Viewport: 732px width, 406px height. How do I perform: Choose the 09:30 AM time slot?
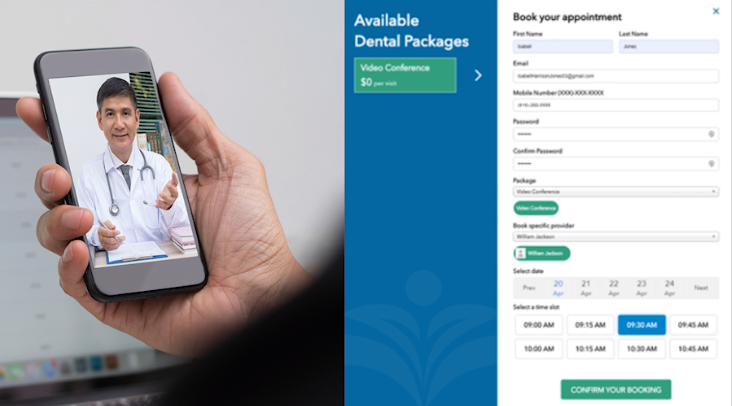point(641,325)
